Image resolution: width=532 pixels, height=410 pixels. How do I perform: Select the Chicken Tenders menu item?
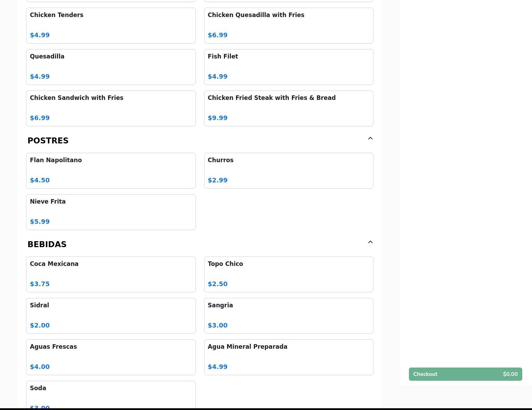(111, 25)
